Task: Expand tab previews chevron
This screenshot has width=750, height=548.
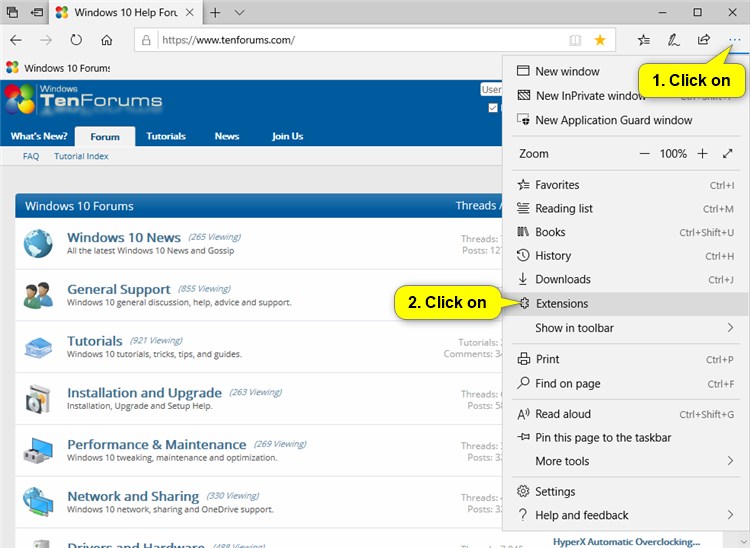Action: point(240,12)
